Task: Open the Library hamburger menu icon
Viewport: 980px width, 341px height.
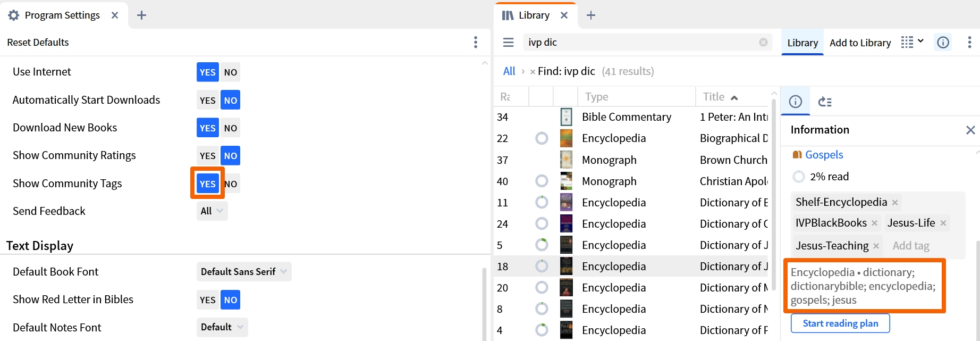Action: (509, 42)
